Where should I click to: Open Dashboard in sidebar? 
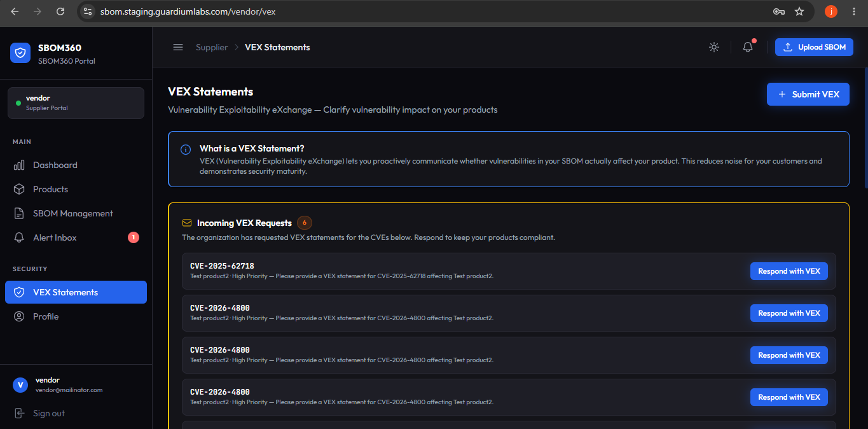coord(76,165)
